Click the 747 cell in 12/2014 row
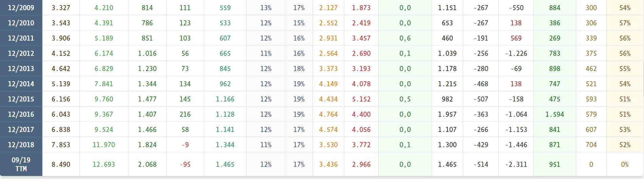This screenshot has height=179, width=644. [555, 84]
